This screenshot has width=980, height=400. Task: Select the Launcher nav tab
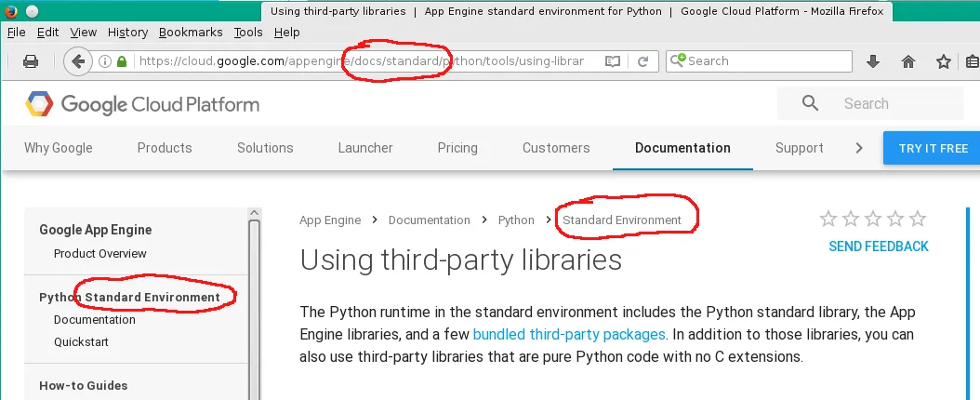365,148
